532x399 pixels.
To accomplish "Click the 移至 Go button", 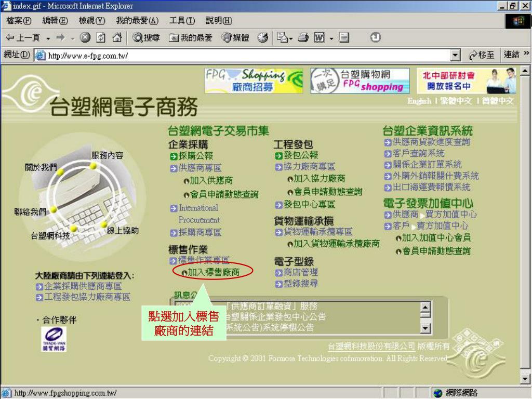I will pos(481,55).
